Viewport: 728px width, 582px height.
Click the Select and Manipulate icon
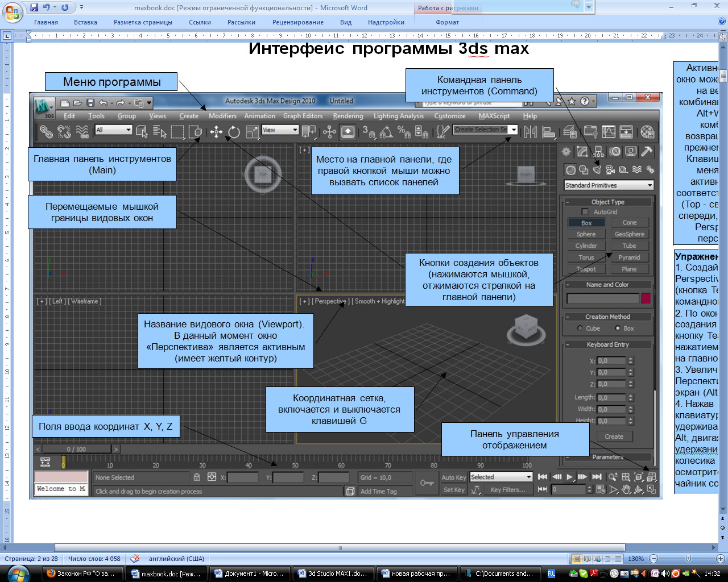click(329, 132)
